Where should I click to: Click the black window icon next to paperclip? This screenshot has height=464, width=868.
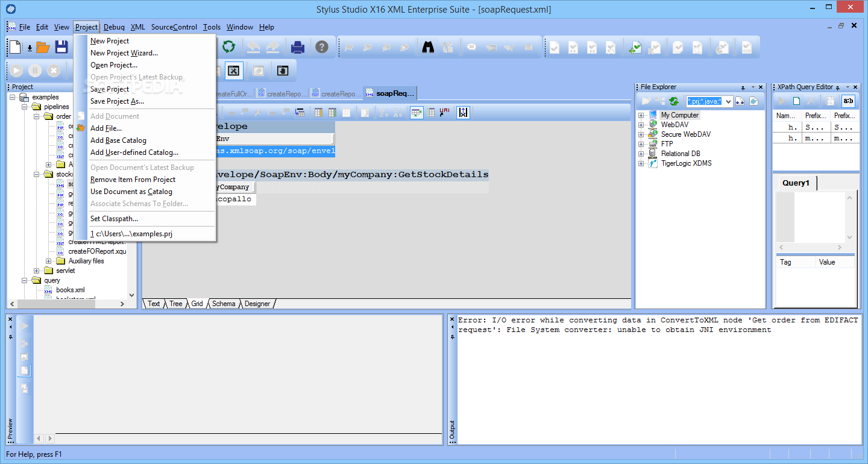coord(282,71)
